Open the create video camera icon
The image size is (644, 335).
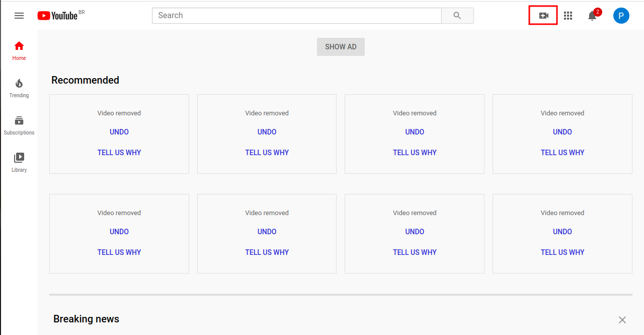tap(543, 16)
